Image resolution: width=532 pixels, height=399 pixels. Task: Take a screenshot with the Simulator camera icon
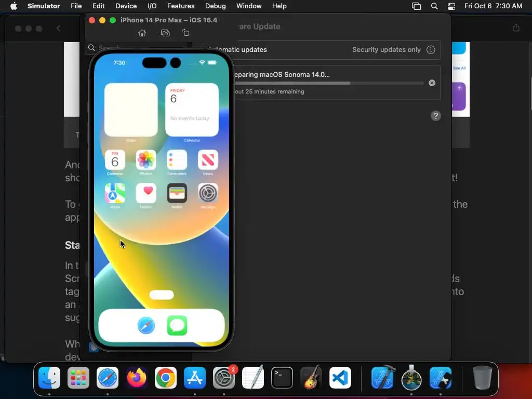point(165,33)
